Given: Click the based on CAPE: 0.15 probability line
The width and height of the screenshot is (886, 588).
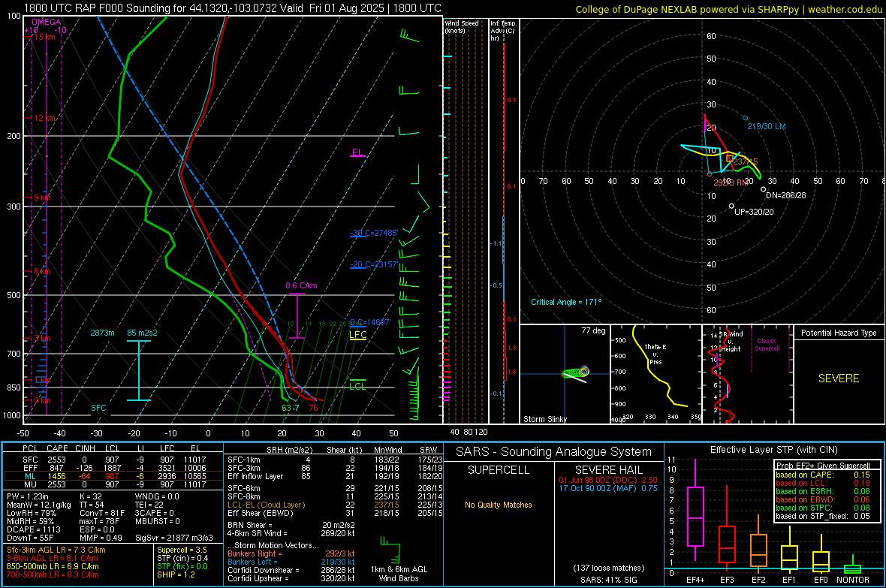Looking at the screenshot, I should coord(823,475).
